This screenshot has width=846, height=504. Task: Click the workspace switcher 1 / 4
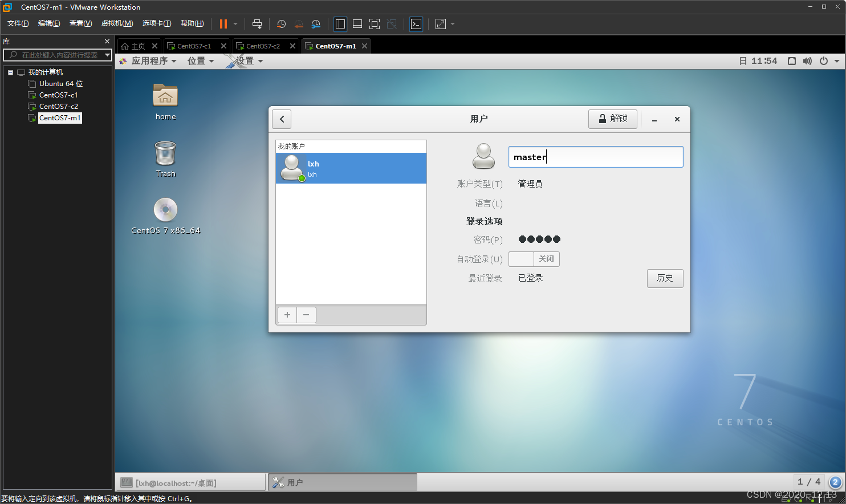tap(809, 482)
